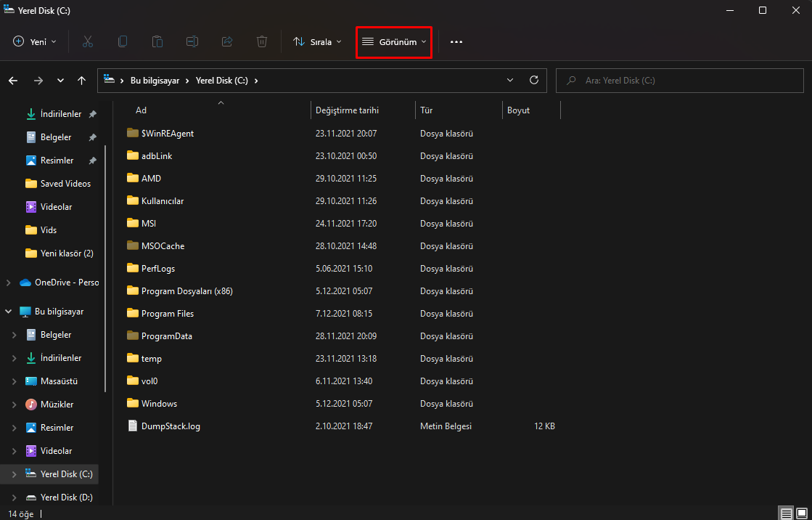812x520 pixels.
Task: Sort by Değiştirme tarihi column header
Action: [347, 110]
